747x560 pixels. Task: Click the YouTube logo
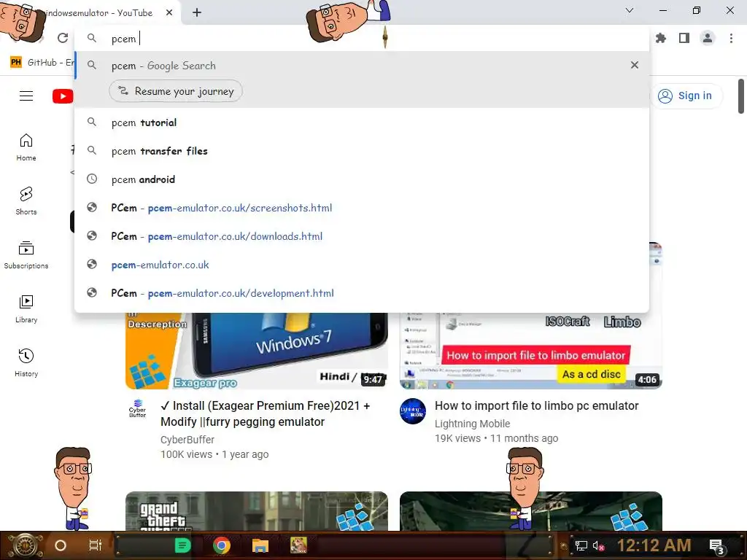point(63,96)
